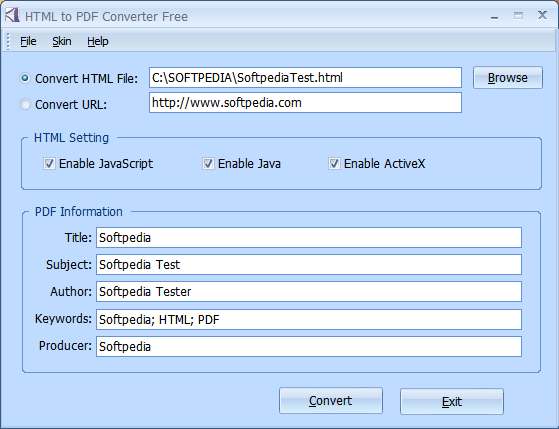Open the File menu

28,41
